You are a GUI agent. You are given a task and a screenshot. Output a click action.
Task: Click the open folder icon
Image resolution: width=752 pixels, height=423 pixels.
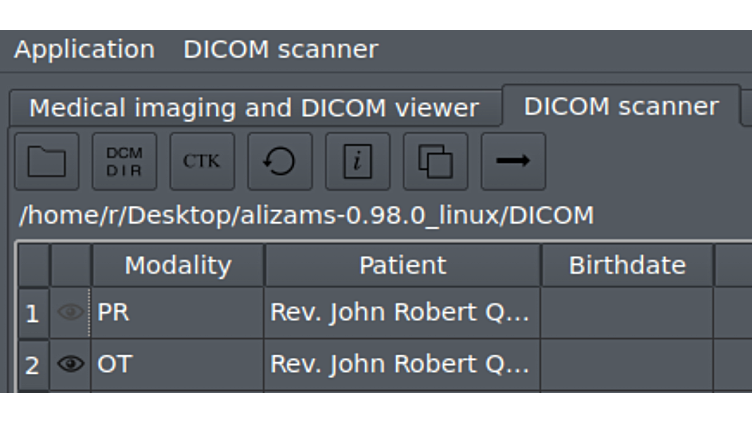click(46, 161)
